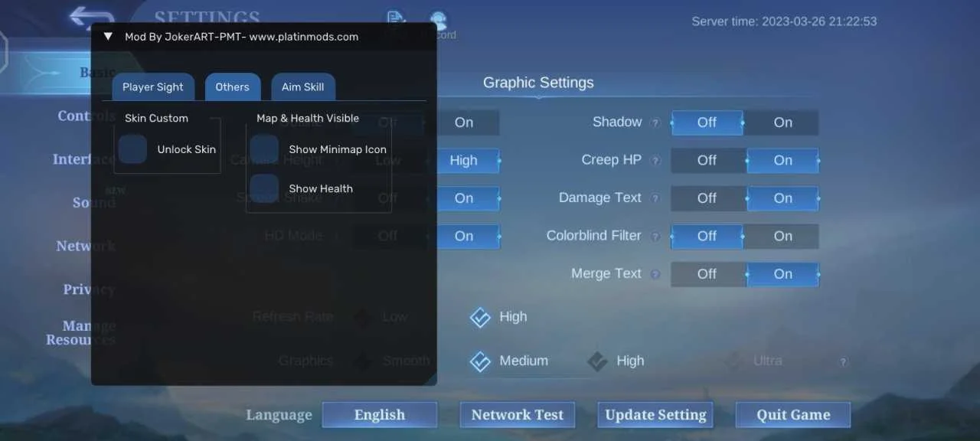Open the document icon beside Settings title
The height and width of the screenshot is (441, 980).
pyautogui.click(x=395, y=20)
